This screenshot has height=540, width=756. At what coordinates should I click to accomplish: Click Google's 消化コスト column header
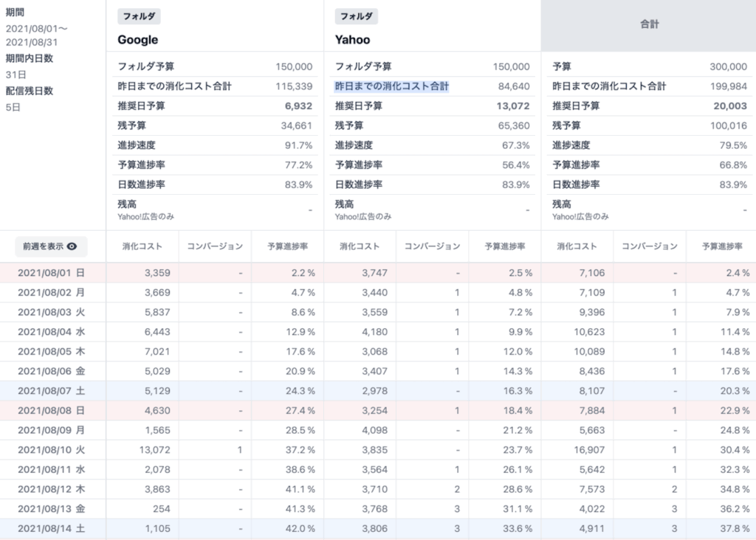click(142, 246)
